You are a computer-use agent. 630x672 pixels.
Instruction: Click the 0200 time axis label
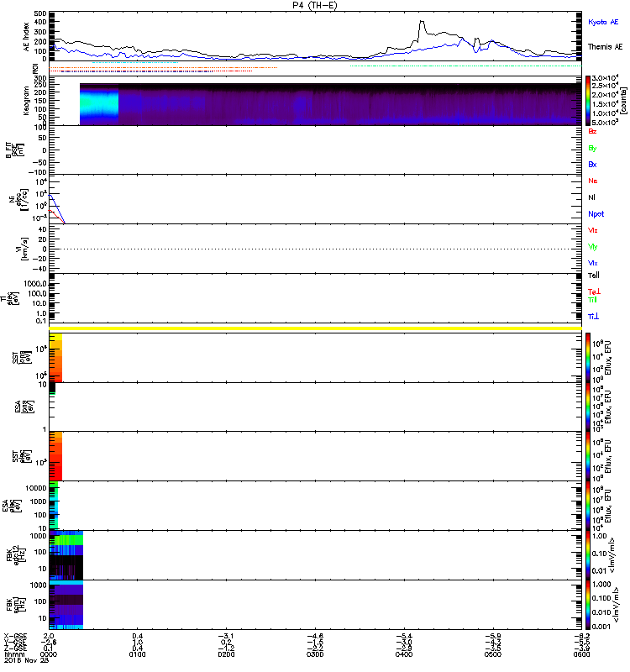(x=225, y=655)
